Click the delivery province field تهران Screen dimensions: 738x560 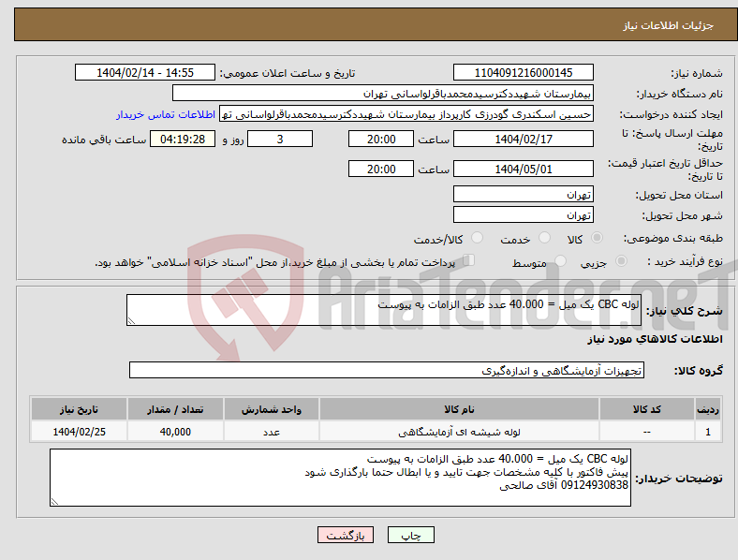point(523,194)
